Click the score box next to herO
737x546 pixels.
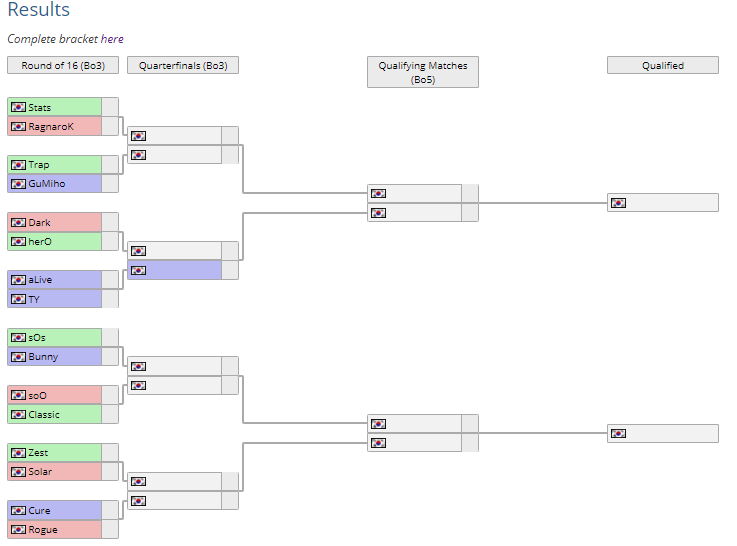pos(110,242)
